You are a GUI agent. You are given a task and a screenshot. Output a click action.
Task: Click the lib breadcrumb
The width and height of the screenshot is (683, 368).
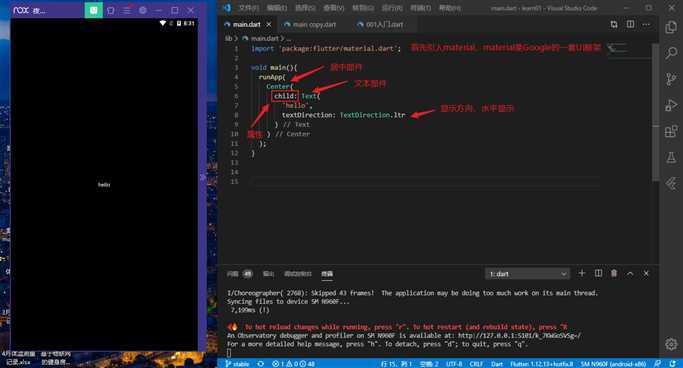tap(228, 38)
